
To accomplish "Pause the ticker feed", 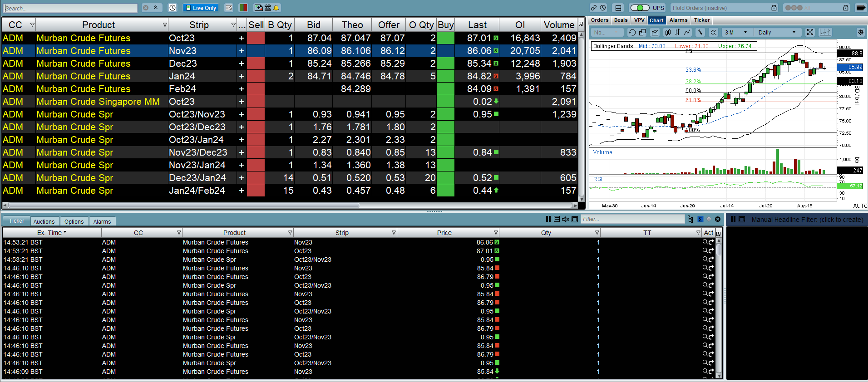I will click(x=548, y=219).
